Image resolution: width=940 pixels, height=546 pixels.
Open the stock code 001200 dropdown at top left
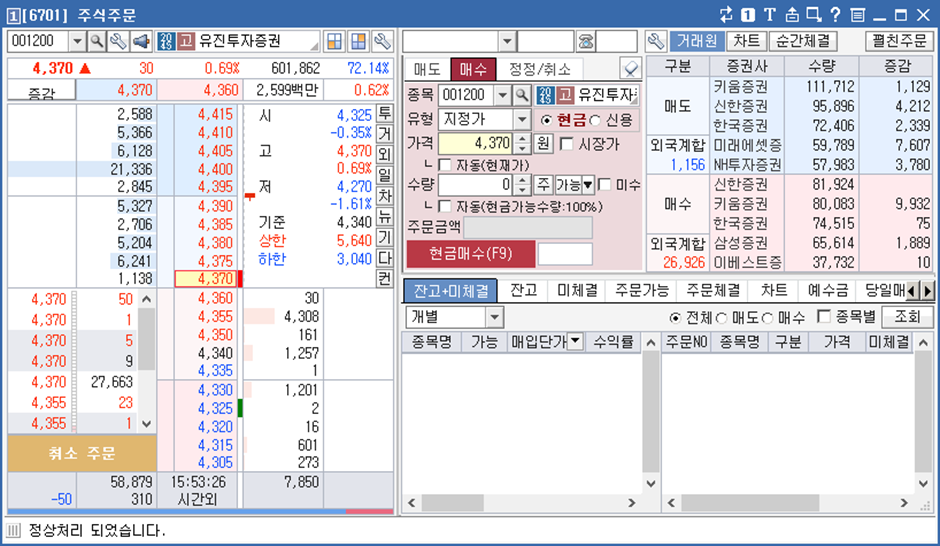coord(76,41)
